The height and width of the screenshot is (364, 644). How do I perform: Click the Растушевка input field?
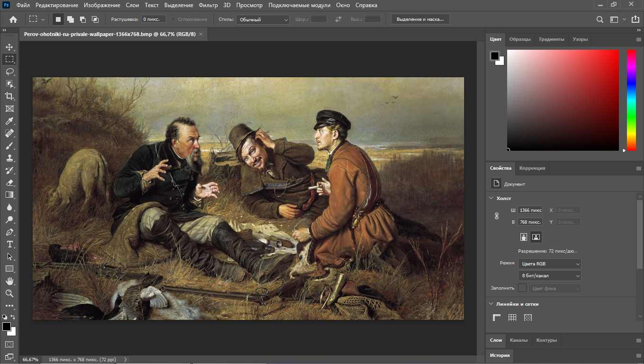[x=154, y=19]
